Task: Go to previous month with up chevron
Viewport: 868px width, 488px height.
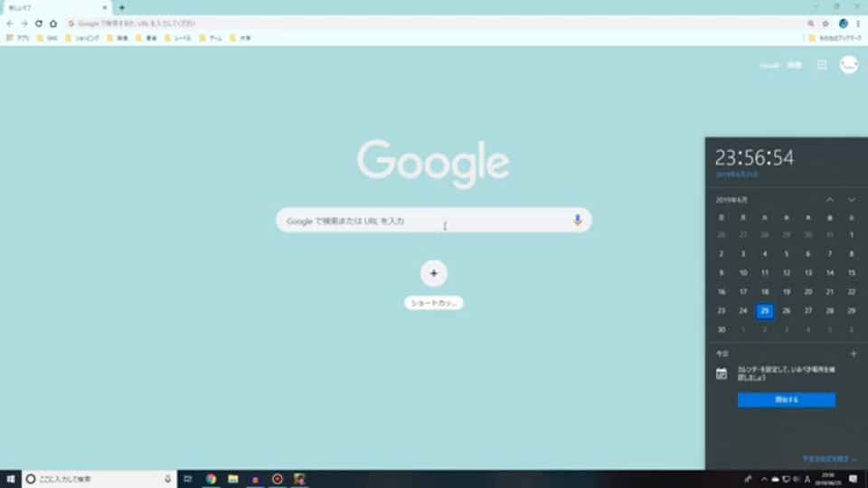Action: point(830,200)
